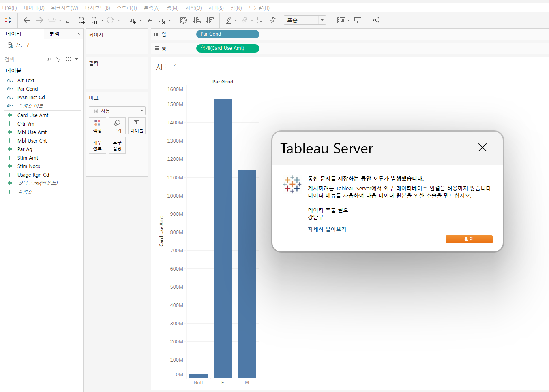549x392 pixels.
Task: Click the Show/Hide Cards icon
Action: (x=341, y=20)
